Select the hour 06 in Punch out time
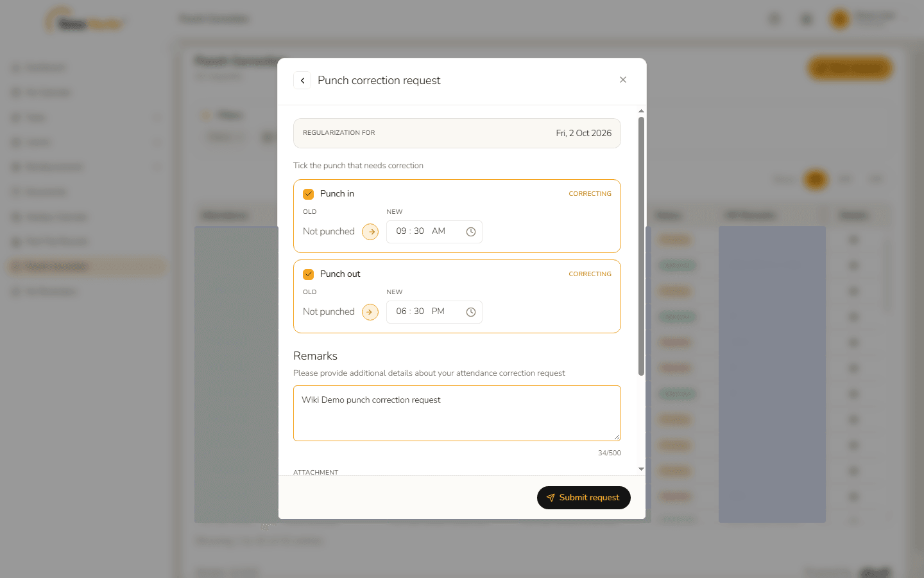This screenshot has height=578, width=924. pyautogui.click(x=401, y=311)
